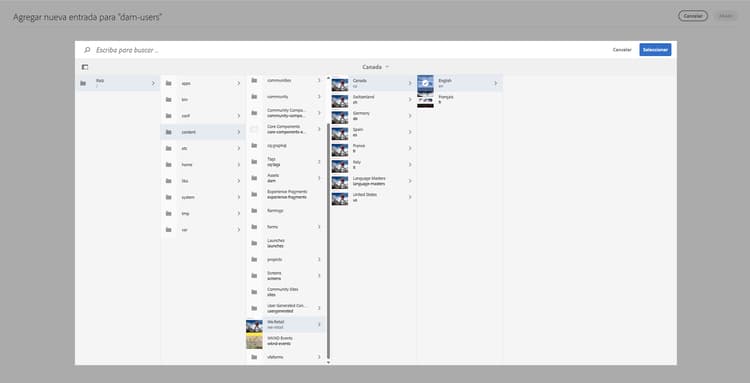Click the Tags cq:tags folder icon
The height and width of the screenshot is (383, 750).
(254, 162)
